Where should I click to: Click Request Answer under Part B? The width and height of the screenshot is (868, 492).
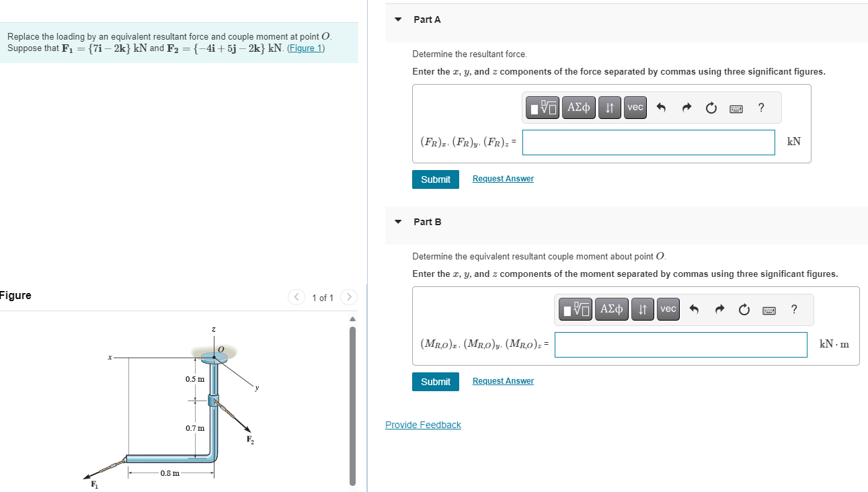(x=502, y=380)
